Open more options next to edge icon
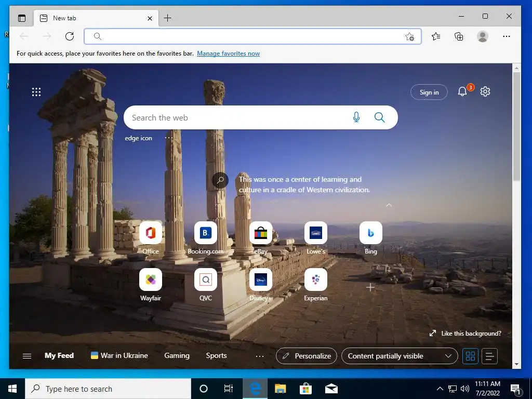This screenshot has height=399, width=532. pyautogui.click(x=169, y=138)
